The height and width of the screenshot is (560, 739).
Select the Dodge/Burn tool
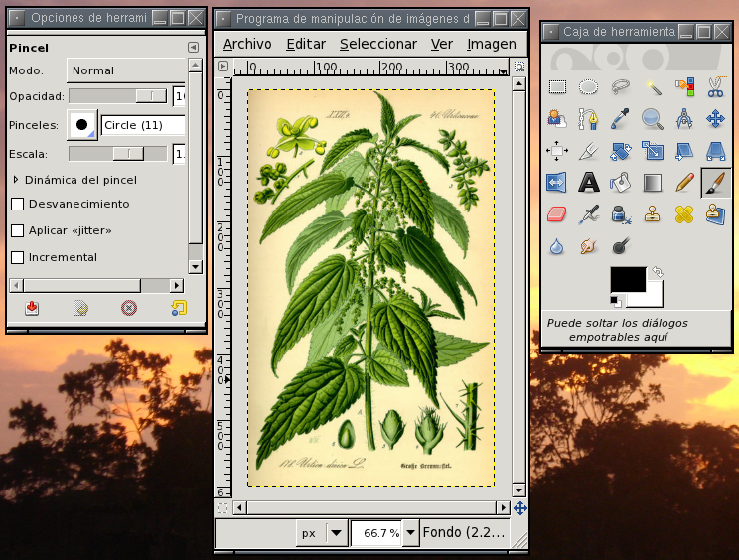(620, 246)
